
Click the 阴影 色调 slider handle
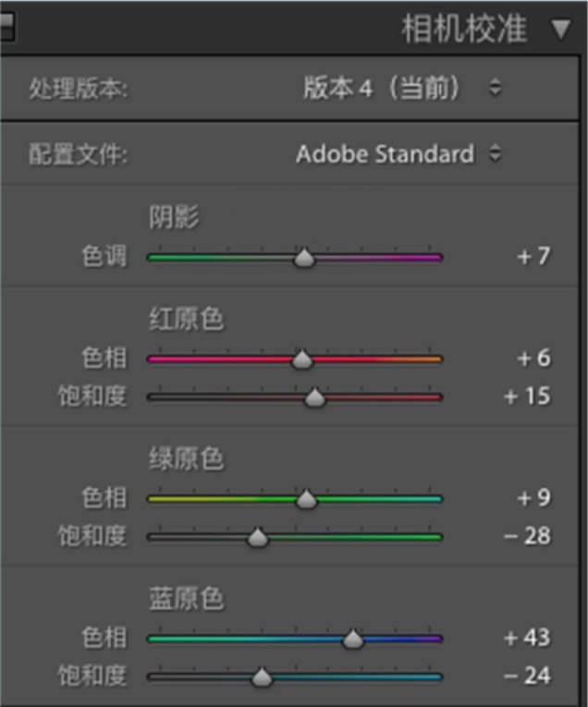click(x=304, y=259)
